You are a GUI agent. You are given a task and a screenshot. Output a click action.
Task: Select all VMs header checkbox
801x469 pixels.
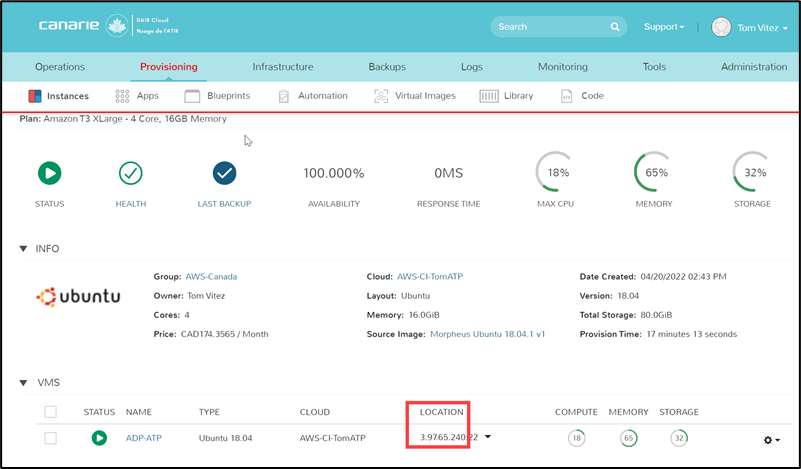pyautogui.click(x=51, y=412)
